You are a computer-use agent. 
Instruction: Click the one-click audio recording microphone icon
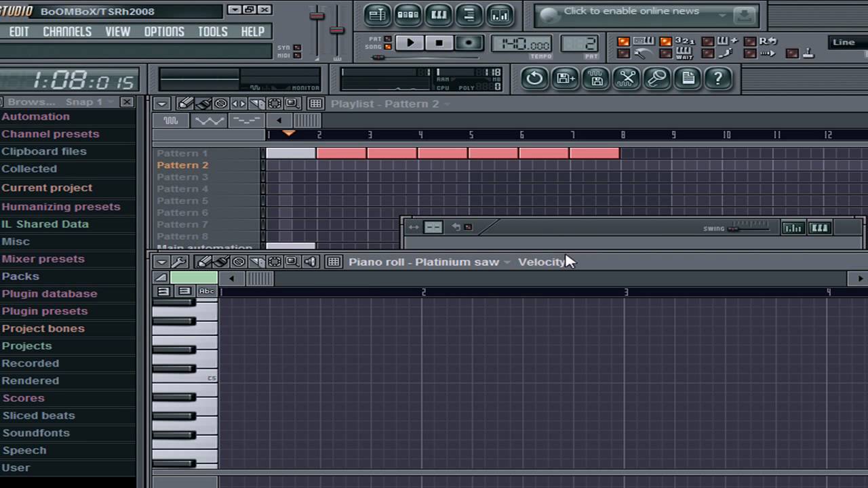(657, 79)
